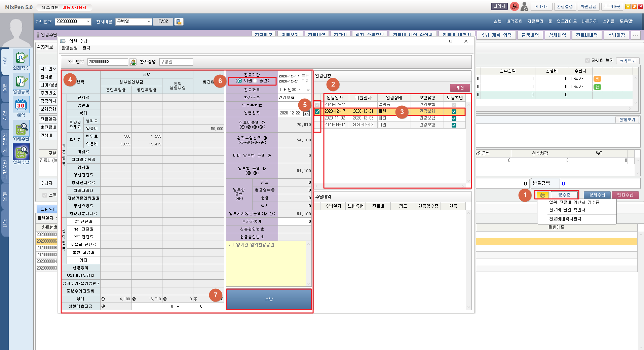Screen dimensions: 644x350
Task: Select the 퇴원 radio button
Action: click(240, 81)
